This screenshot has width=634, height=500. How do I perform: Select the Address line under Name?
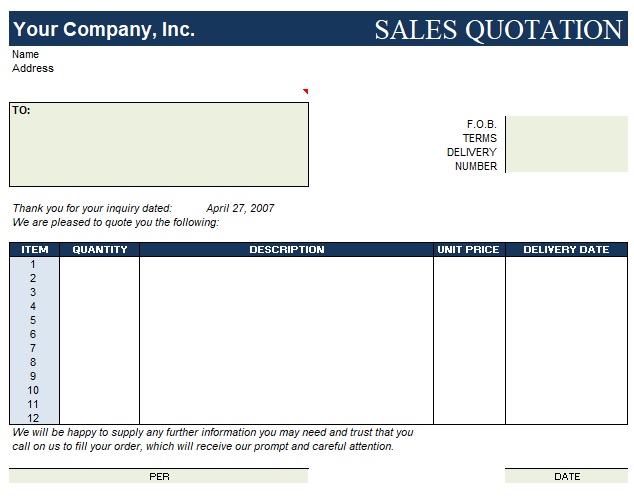tap(33, 69)
